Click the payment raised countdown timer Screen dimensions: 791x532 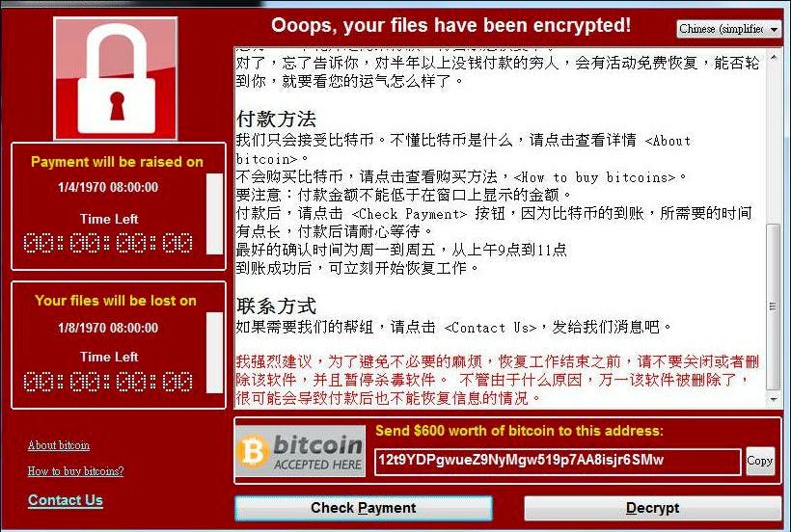click(x=108, y=244)
